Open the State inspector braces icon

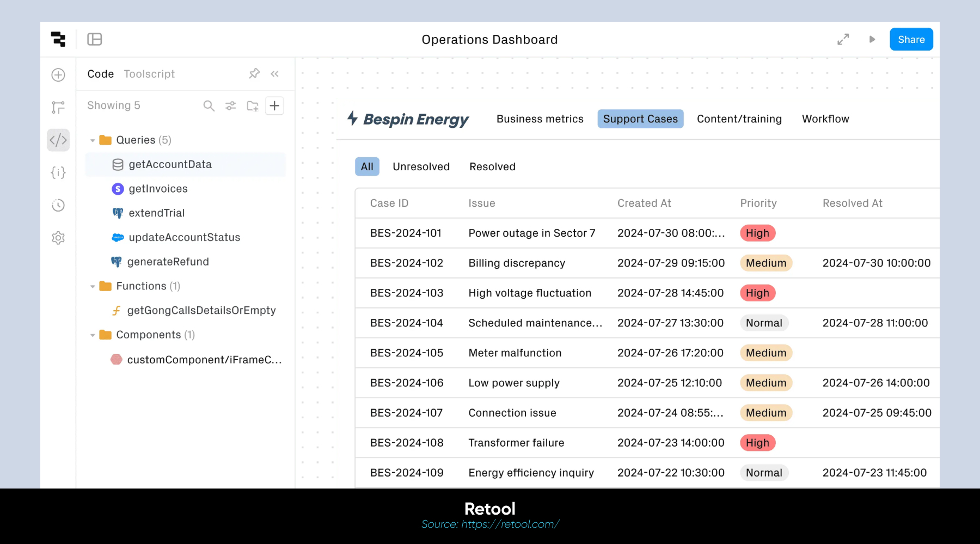58,172
